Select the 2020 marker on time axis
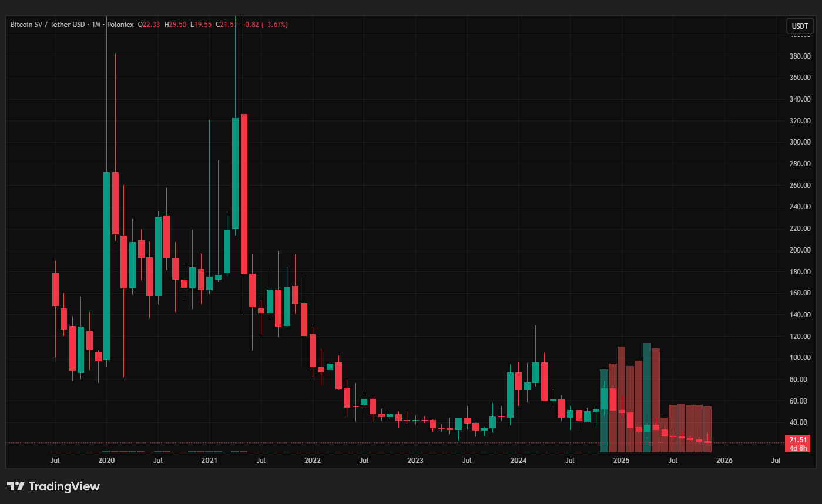Screen dimensions: 822x504 pos(106,461)
